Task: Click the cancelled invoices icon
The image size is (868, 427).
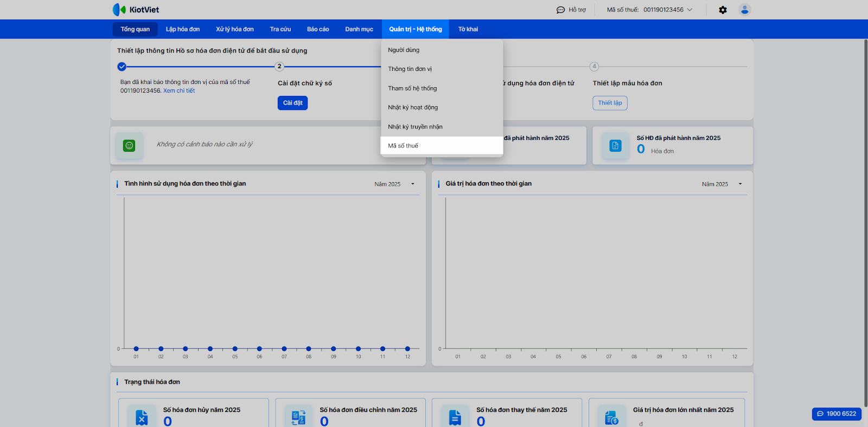Action: point(142,417)
